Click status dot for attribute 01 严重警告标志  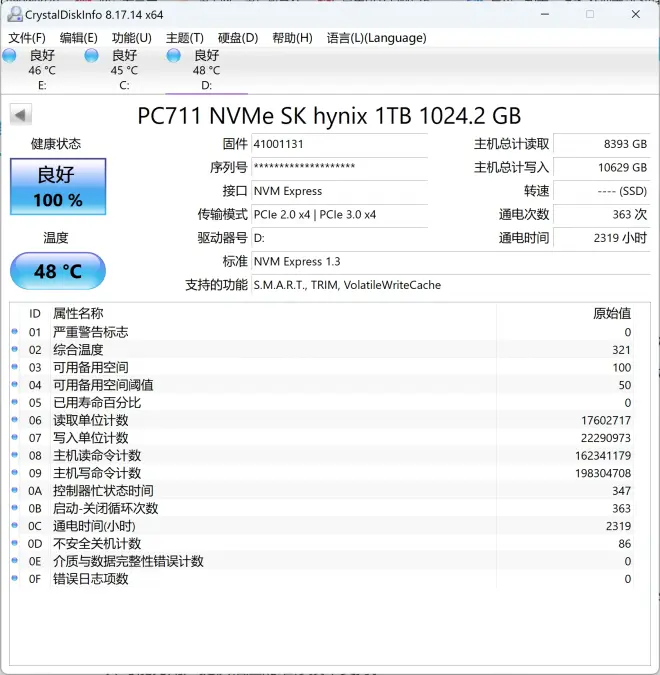[15, 331]
